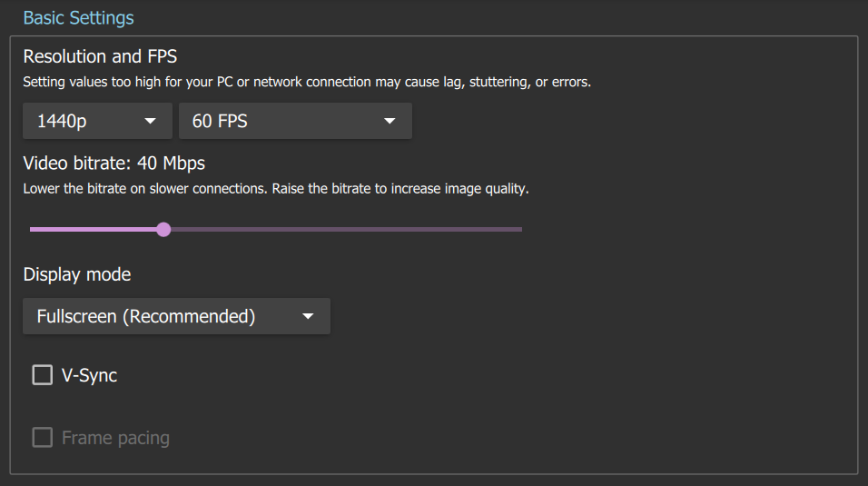The height and width of the screenshot is (486, 868).
Task: Click the lag and stuttering warning text
Action: point(307,82)
